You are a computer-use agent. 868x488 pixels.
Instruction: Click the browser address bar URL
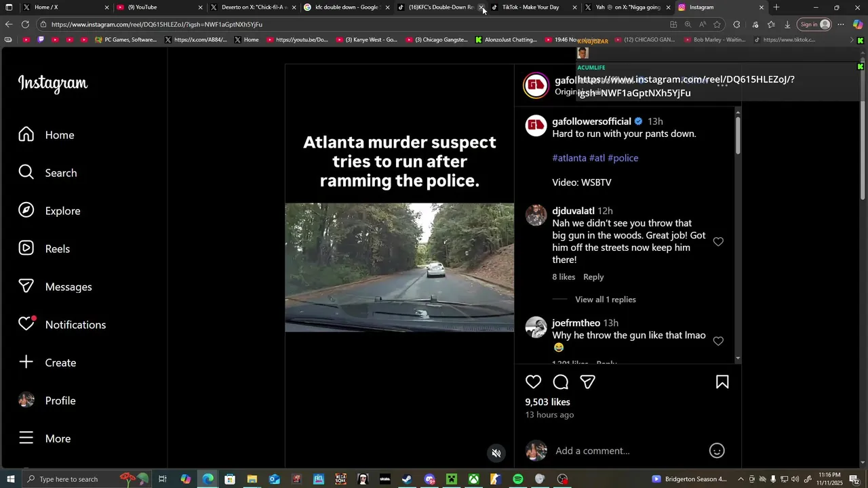point(157,24)
